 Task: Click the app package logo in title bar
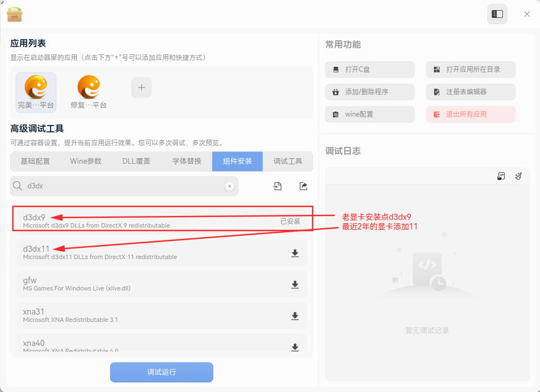pos(15,14)
